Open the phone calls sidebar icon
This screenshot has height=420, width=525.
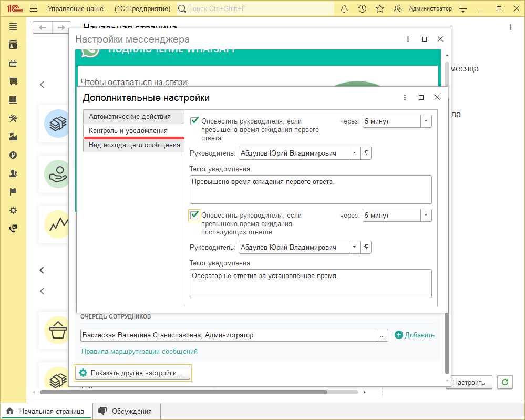13,229
